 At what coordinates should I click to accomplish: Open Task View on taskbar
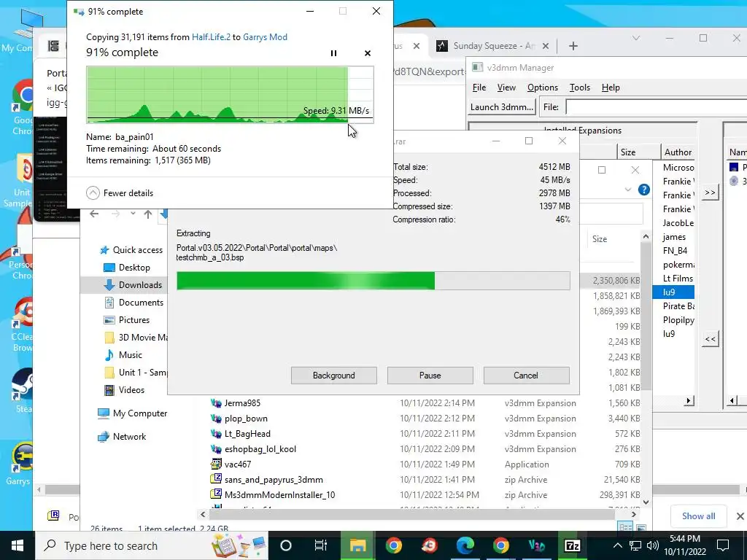[321, 545]
